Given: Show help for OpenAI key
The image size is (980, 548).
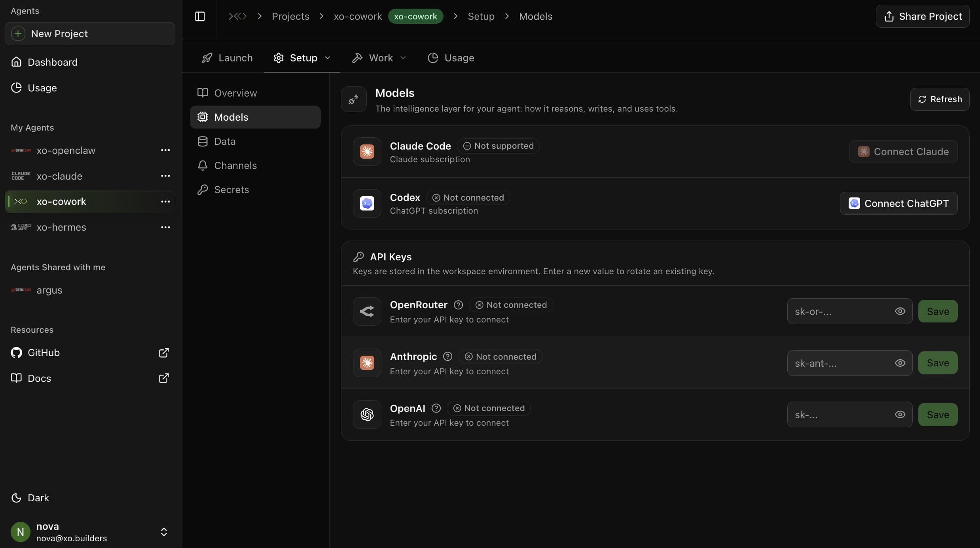Looking at the screenshot, I should click(436, 408).
